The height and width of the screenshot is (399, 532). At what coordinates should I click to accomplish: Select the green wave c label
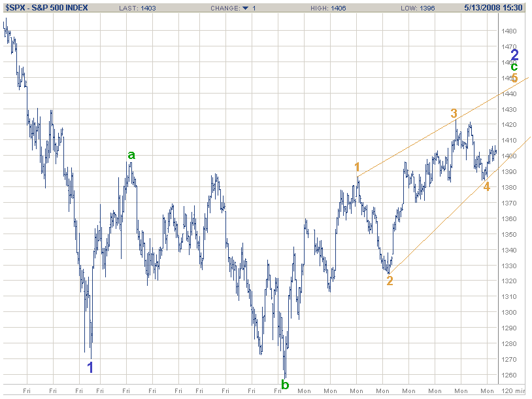click(514, 67)
